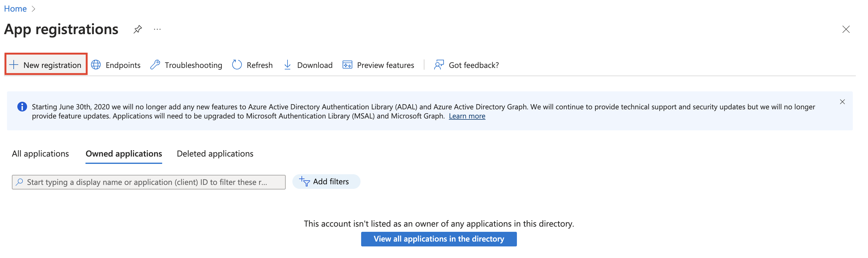Viewport: 868px width, 258px height.
Task: Click the Troubleshooting wrench icon
Action: click(x=155, y=65)
